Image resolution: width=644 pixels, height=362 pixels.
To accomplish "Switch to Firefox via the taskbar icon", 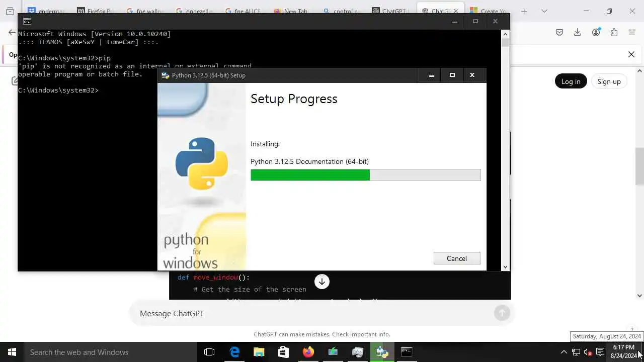I will click(308, 352).
